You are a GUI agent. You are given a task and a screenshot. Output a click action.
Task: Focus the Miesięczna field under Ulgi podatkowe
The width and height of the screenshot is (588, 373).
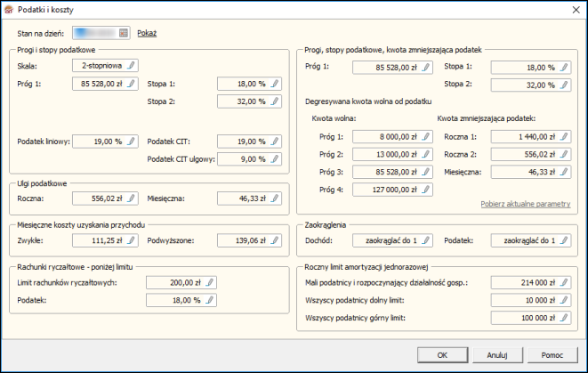(243, 201)
